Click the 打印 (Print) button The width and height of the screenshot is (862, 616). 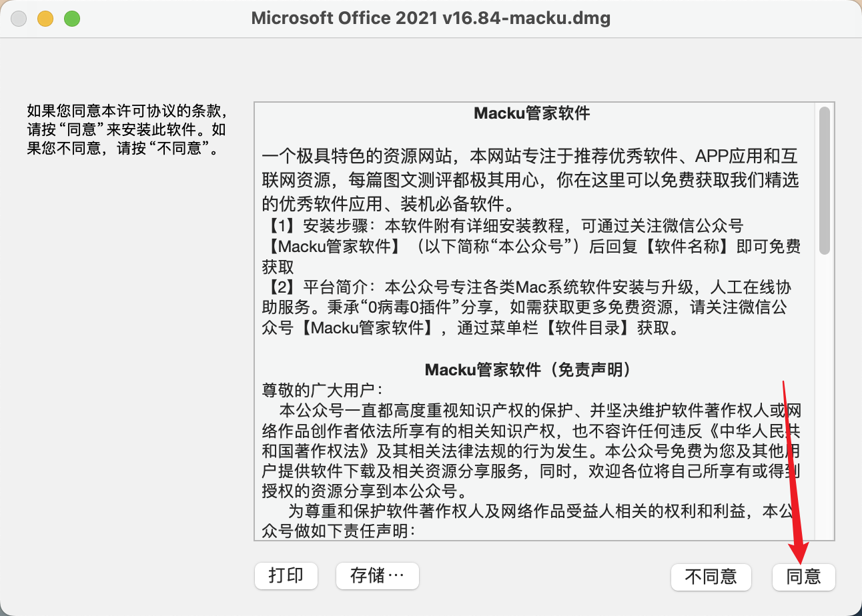click(286, 575)
